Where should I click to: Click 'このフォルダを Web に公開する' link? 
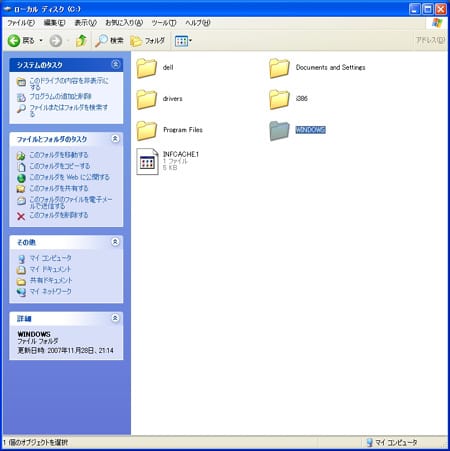point(69,177)
